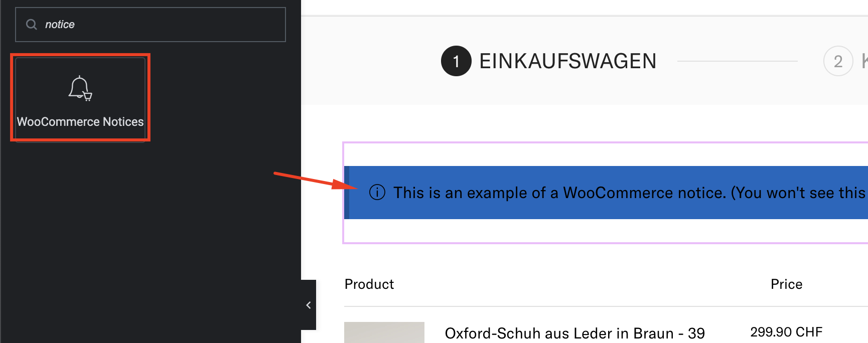Click the WooCommerce Notices widget label
The width and height of the screenshot is (868, 343).
click(80, 122)
